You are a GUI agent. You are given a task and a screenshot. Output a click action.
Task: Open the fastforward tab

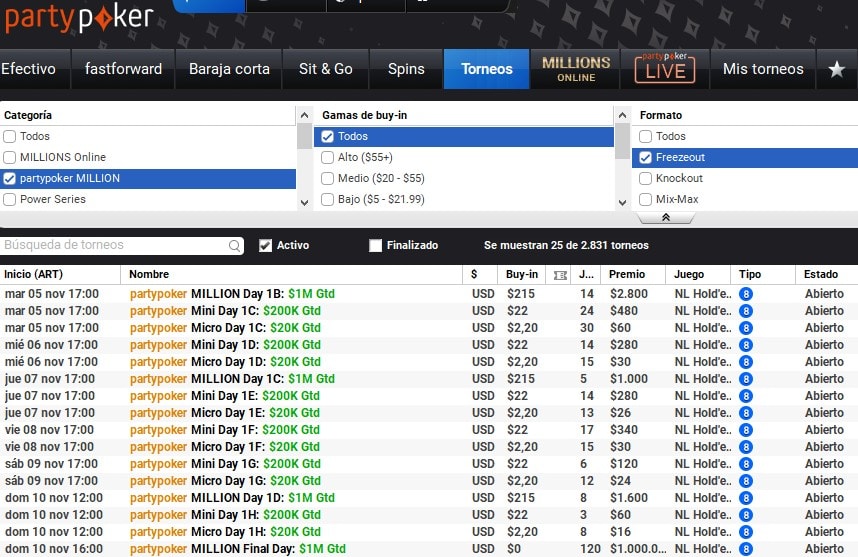pyautogui.click(x=123, y=69)
